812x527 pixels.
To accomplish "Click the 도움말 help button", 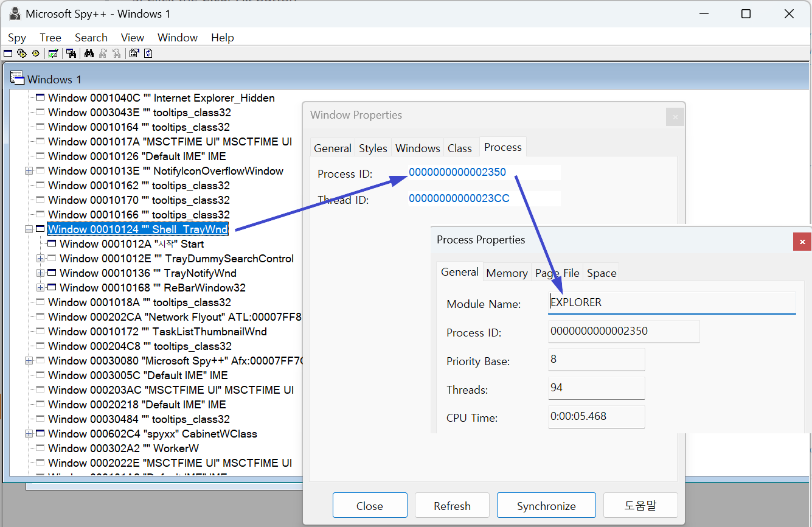I will click(x=640, y=506).
